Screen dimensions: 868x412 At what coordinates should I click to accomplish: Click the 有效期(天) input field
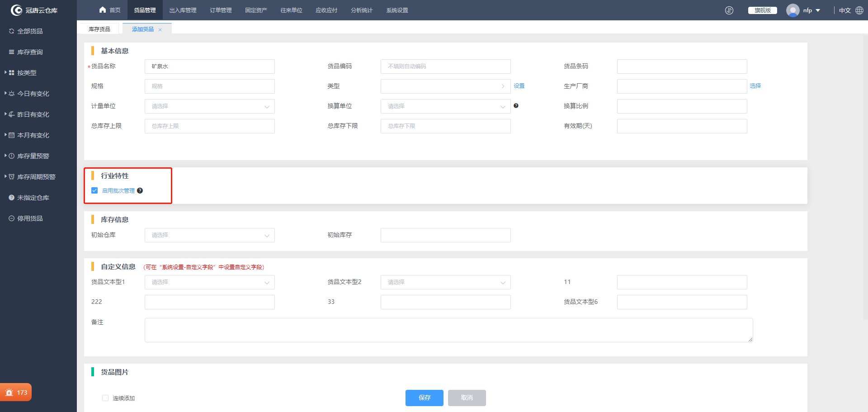(682, 126)
